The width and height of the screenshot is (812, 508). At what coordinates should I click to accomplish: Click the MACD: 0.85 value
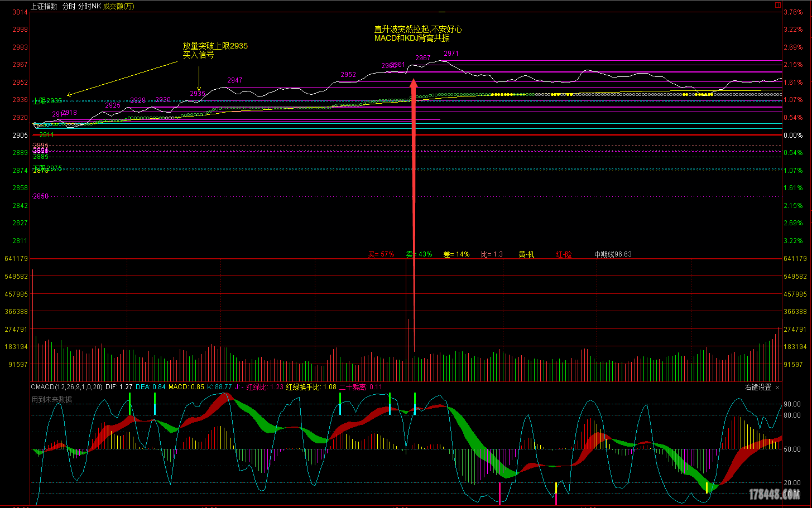tap(186, 387)
